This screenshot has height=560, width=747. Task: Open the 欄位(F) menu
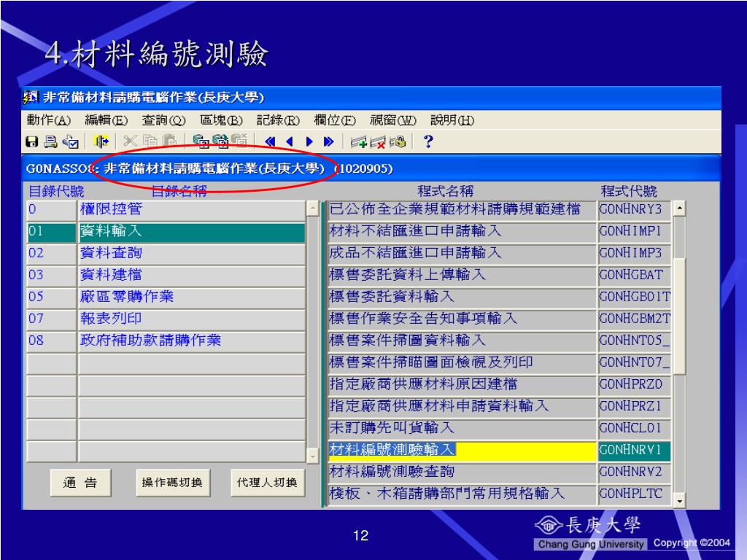tap(335, 120)
